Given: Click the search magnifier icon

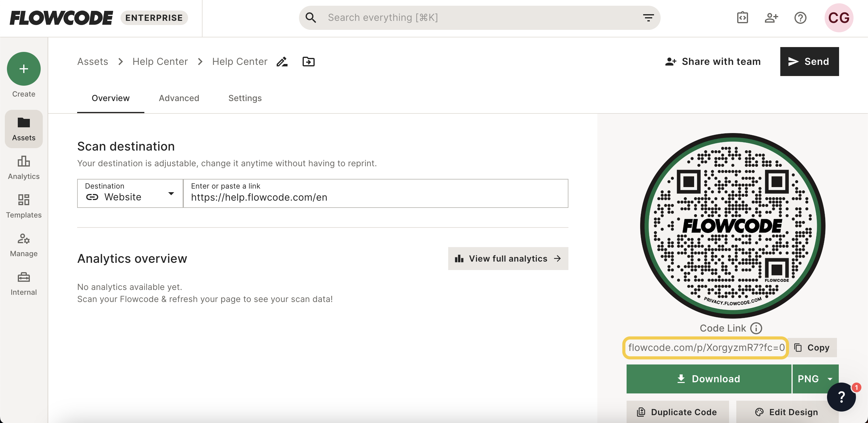Looking at the screenshot, I should point(311,17).
